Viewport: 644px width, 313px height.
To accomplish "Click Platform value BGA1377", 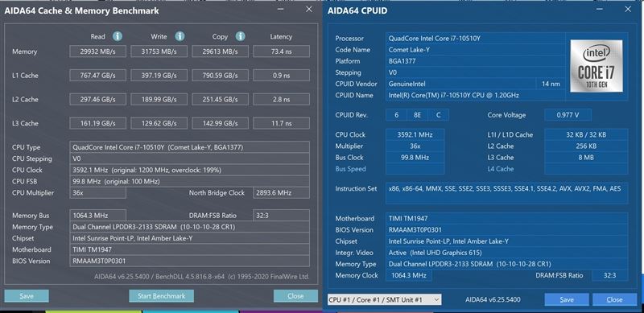I will pyautogui.click(x=476, y=61).
